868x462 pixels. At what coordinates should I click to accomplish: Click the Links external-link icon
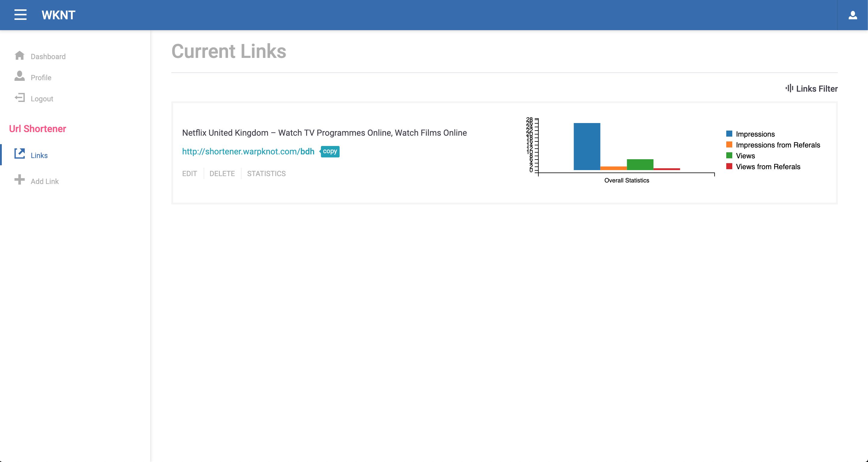(20, 154)
